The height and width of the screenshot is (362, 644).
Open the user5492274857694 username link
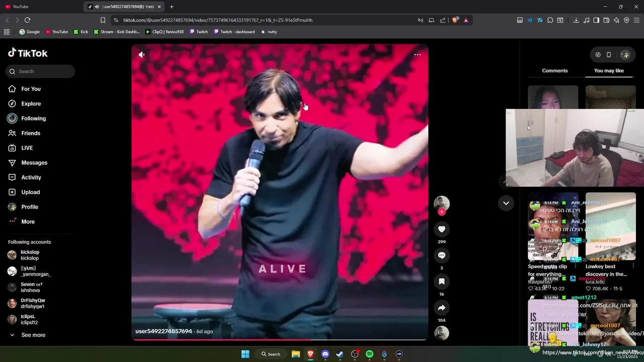pos(164,331)
